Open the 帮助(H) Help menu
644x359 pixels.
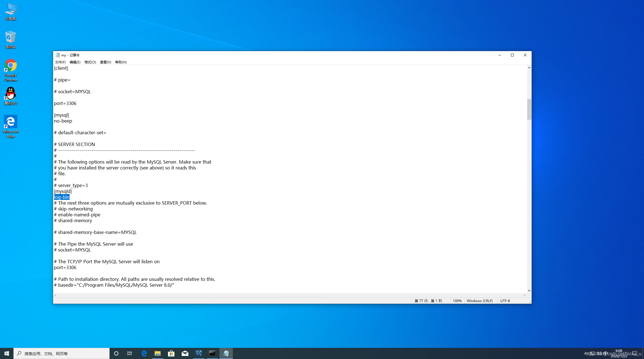pyautogui.click(x=121, y=62)
